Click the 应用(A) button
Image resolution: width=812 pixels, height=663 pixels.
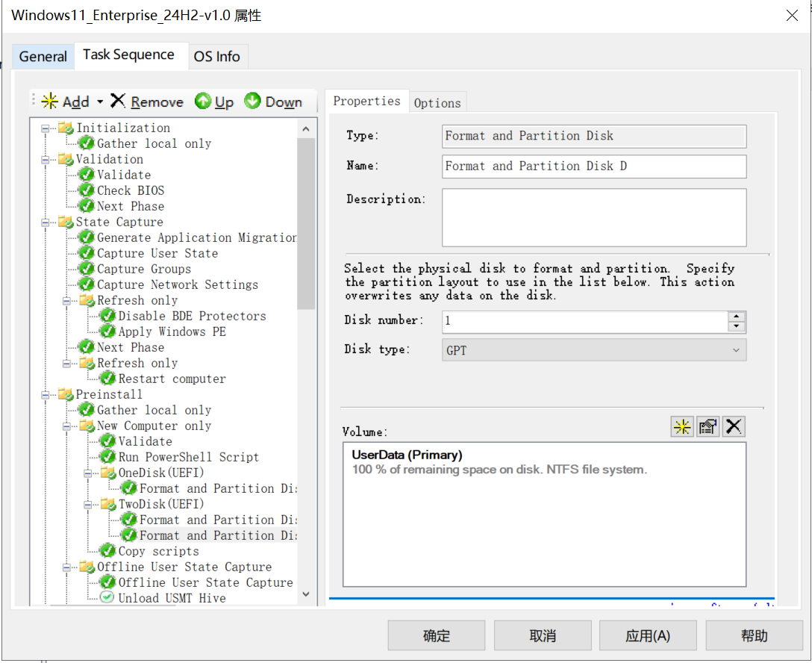(x=647, y=635)
